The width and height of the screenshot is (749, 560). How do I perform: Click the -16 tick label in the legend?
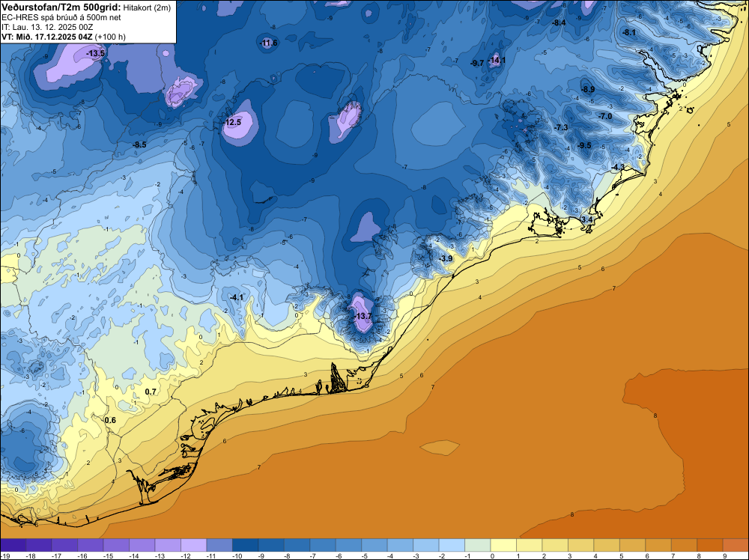[x=82, y=556]
